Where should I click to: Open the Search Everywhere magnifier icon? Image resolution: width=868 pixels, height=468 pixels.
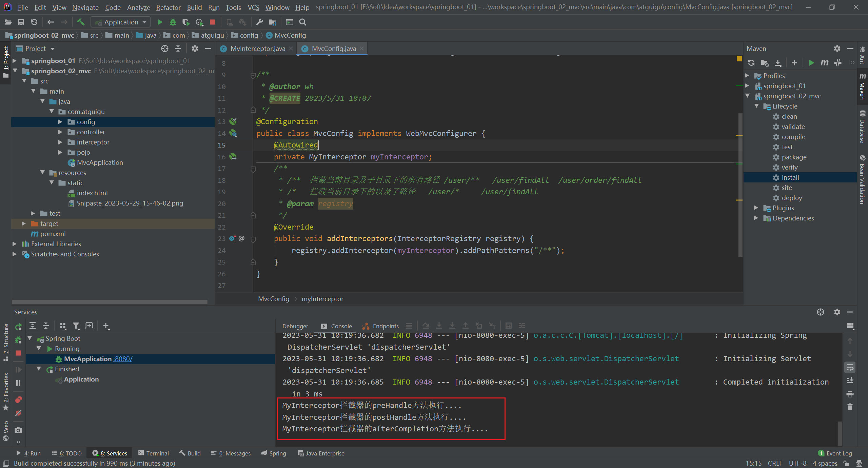[x=303, y=22]
